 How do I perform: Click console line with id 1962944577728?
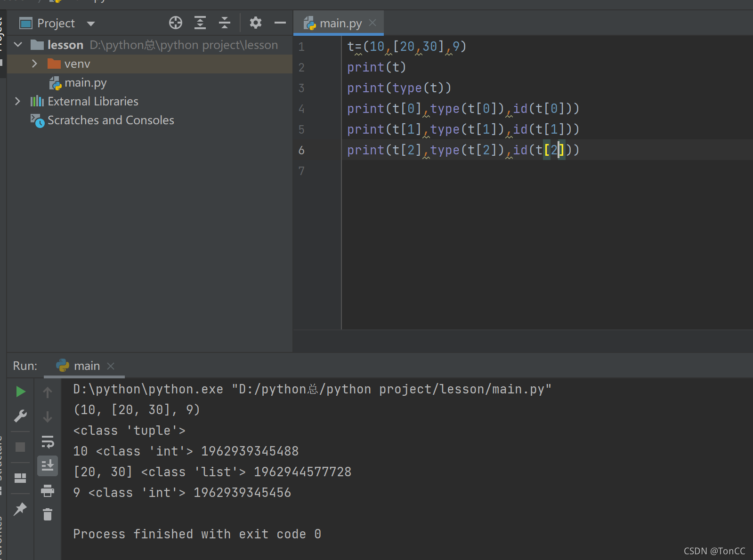(212, 472)
